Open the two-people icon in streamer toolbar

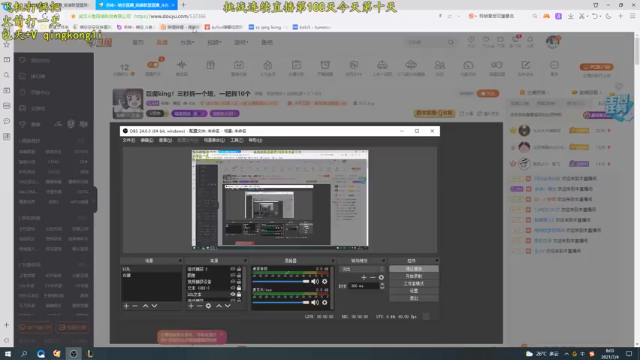click(440, 64)
